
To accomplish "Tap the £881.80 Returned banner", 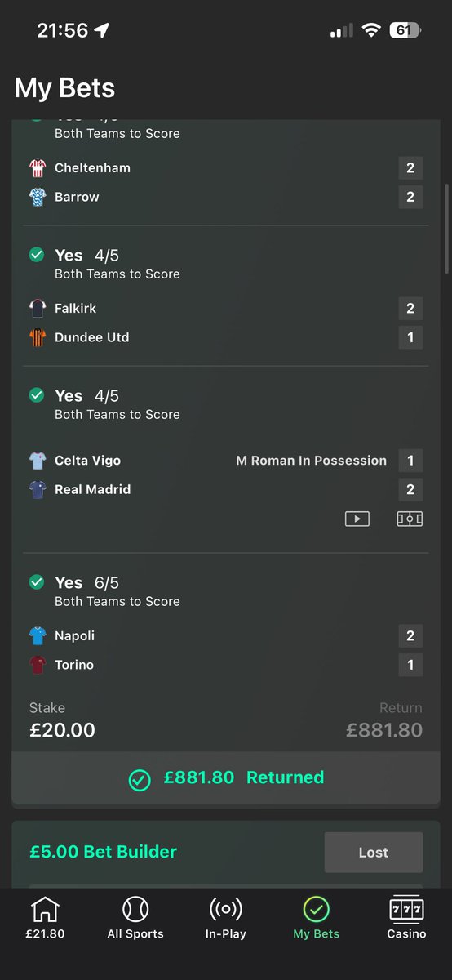I will pos(226,778).
